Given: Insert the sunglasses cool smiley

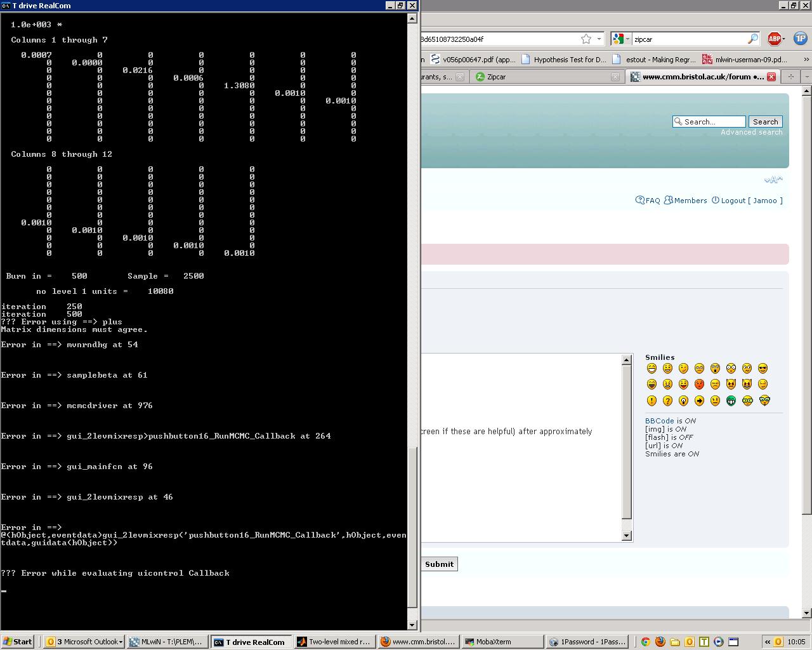Looking at the screenshot, I should [x=763, y=368].
